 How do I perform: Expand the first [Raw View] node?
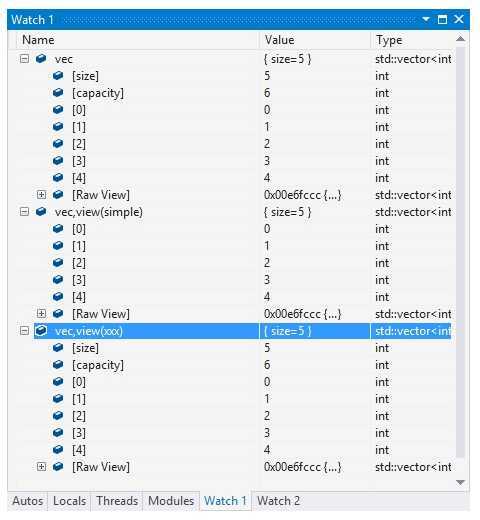tap(41, 194)
